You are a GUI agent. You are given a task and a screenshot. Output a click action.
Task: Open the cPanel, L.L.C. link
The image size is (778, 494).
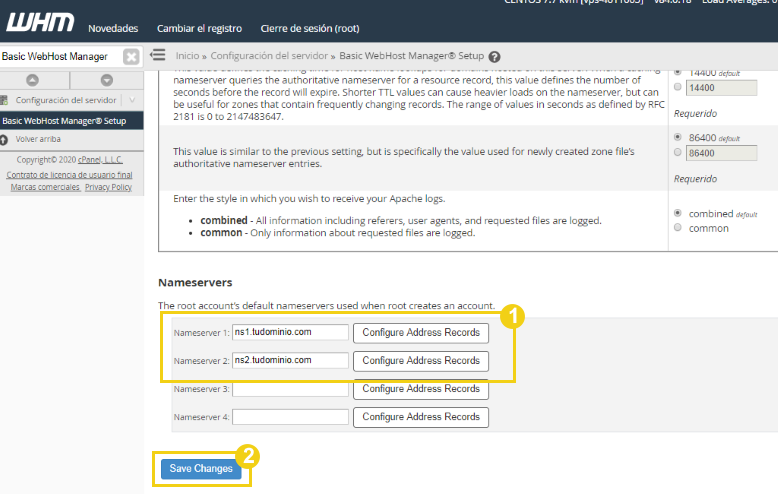click(100, 160)
